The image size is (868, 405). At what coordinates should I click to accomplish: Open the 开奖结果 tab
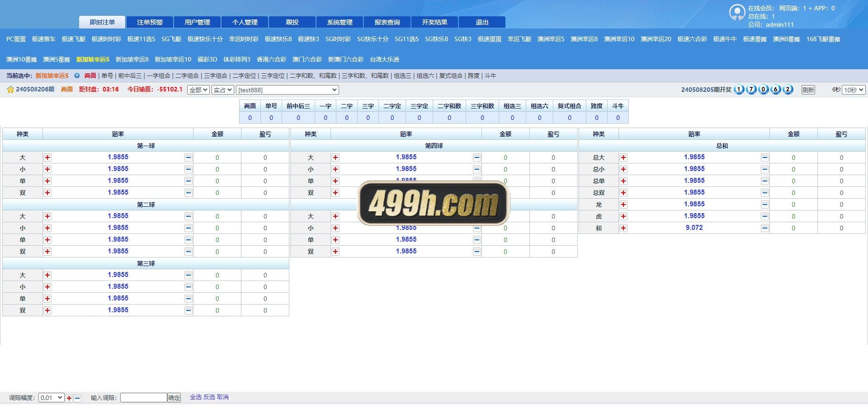coord(434,22)
